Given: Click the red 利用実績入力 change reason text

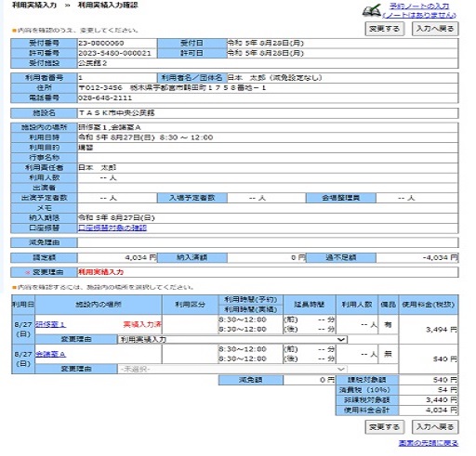Looking at the screenshot, I should 100,272.
